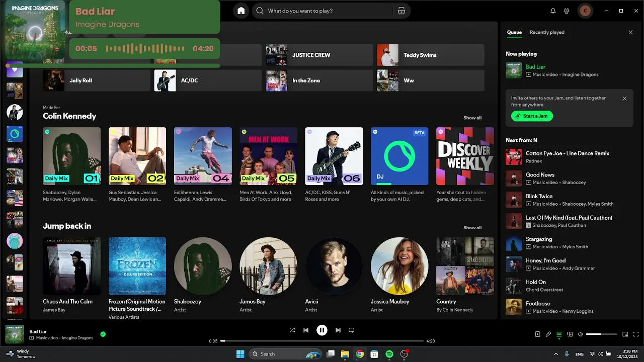
Task: Show all in Jump back in
Action: click(x=472, y=228)
